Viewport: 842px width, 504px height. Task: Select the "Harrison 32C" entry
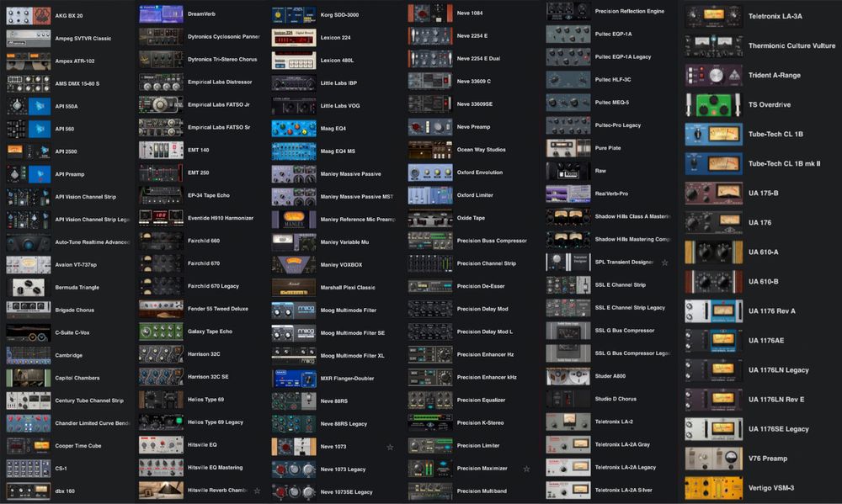[204, 354]
